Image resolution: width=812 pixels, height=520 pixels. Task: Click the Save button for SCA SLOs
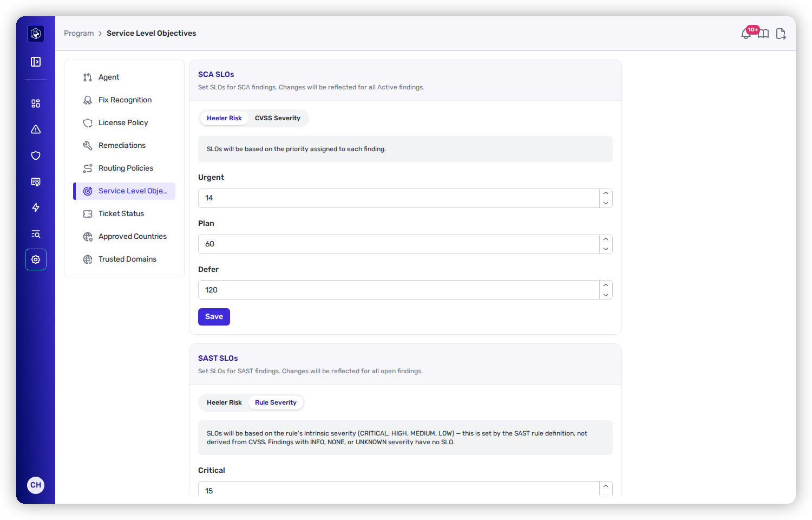(x=214, y=317)
